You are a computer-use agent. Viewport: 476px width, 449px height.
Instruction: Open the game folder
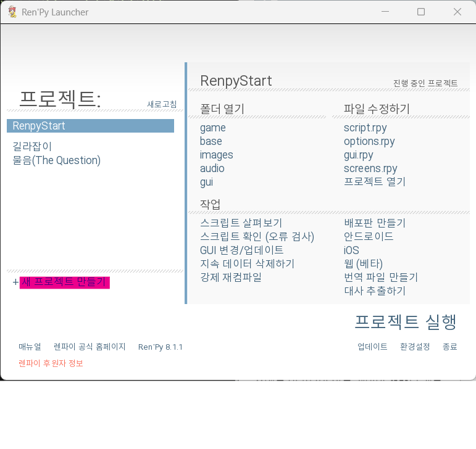[x=213, y=128]
